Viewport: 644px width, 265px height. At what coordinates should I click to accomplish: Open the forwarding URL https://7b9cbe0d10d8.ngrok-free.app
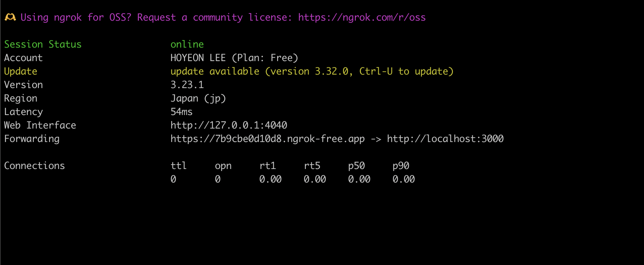pyautogui.click(x=268, y=139)
